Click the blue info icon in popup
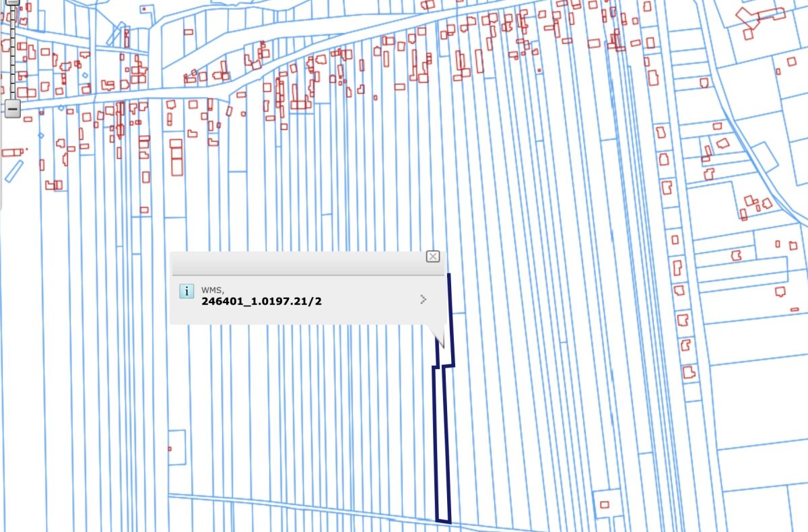808x532 pixels. (187, 292)
